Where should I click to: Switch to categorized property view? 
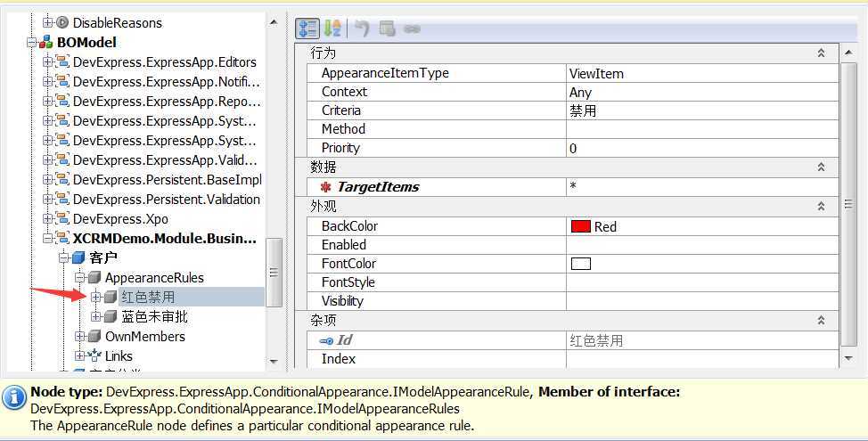(x=307, y=29)
